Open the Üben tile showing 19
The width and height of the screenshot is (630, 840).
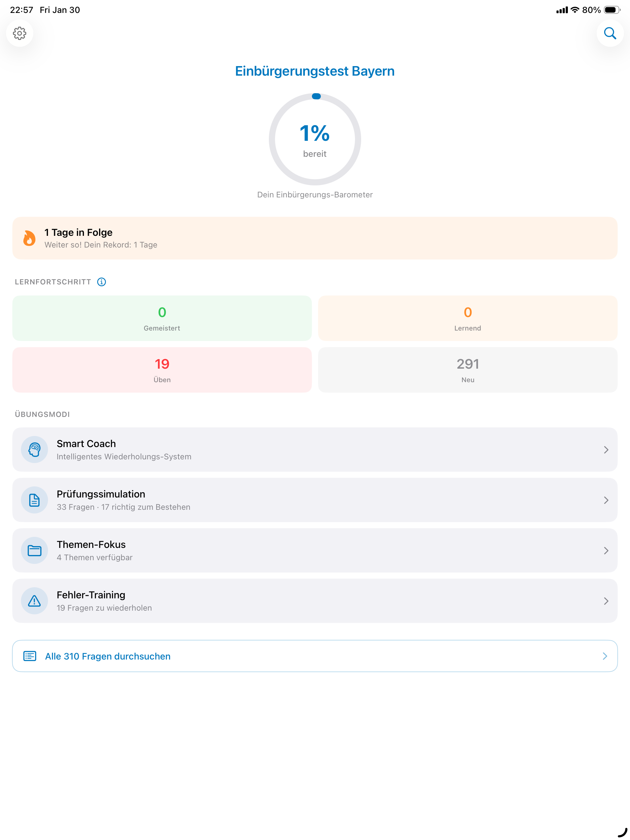click(x=162, y=370)
